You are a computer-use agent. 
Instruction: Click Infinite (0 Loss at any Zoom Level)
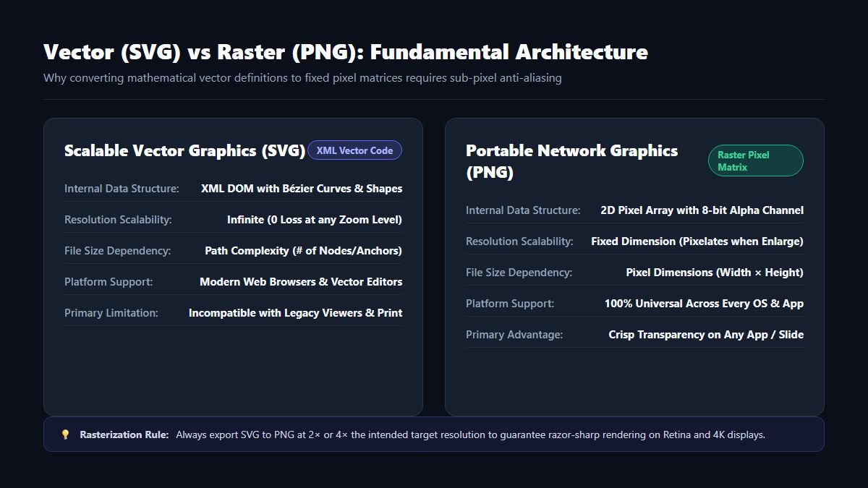coord(315,220)
